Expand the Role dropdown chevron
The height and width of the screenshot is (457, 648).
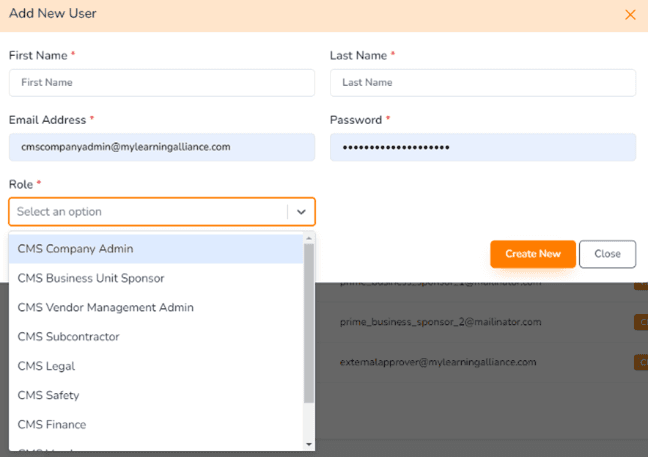[x=301, y=212]
